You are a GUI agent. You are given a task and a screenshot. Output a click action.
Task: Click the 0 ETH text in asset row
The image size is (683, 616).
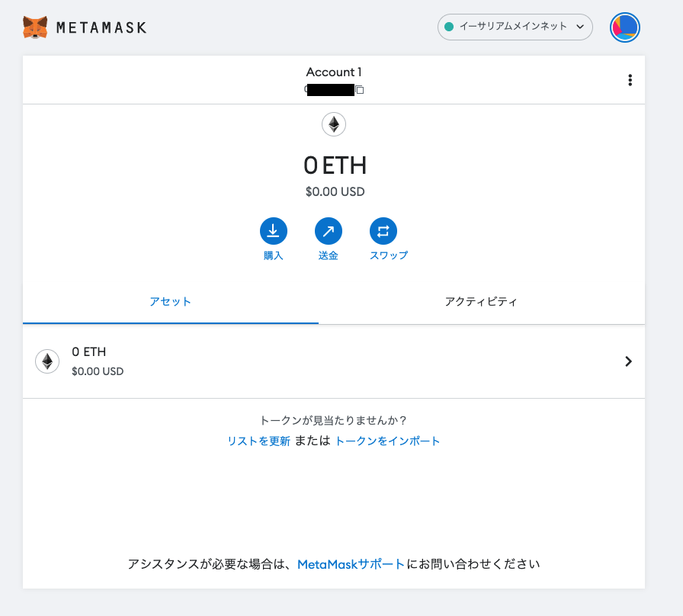tap(89, 351)
